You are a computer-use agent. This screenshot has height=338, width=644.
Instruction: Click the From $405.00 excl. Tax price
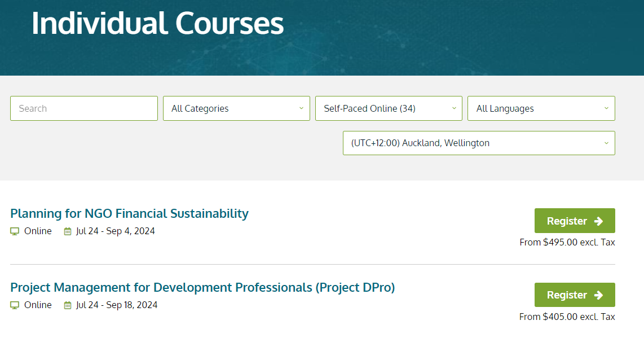(567, 317)
